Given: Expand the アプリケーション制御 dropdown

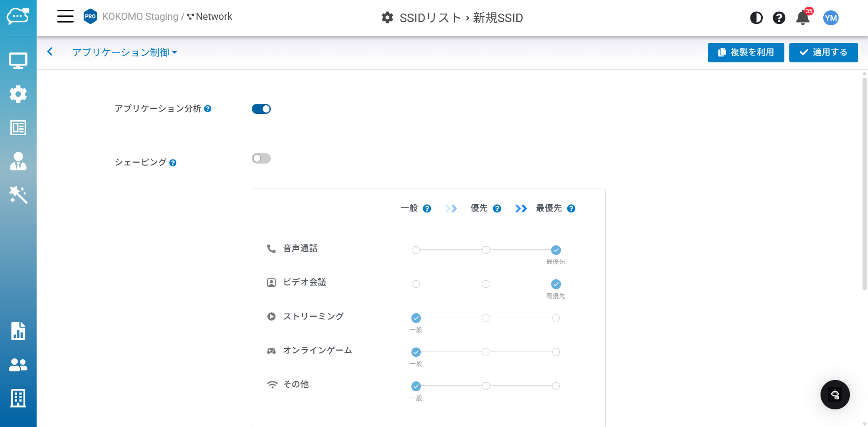Looking at the screenshot, I should coord(124,52).
